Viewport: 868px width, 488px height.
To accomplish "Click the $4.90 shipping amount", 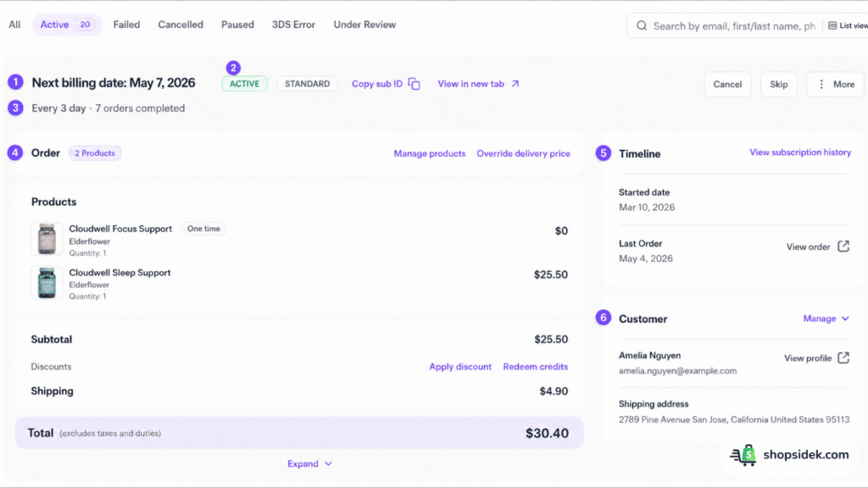I will tap(554, 391).
